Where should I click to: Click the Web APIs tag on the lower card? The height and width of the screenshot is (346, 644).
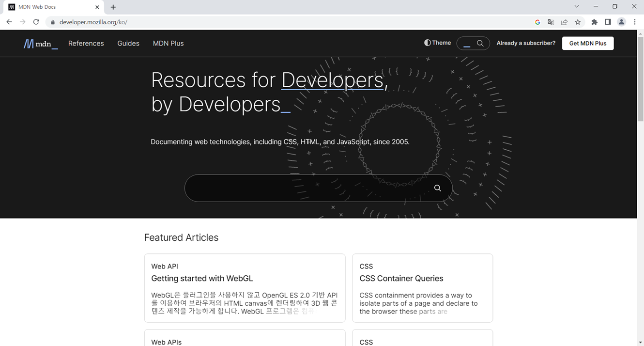166,342
